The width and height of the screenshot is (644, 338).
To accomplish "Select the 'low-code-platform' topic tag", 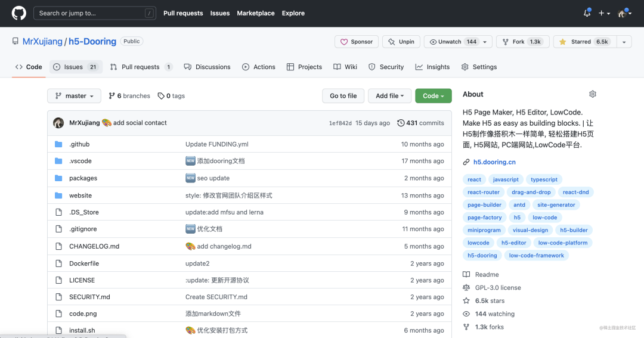I will pyautogui.click(x=563, y=243).
